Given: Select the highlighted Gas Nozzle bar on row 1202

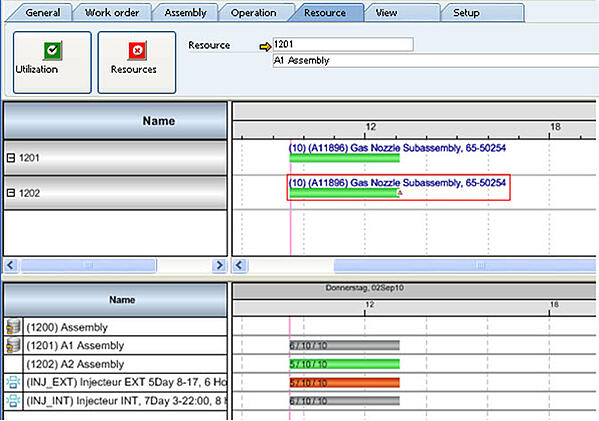Looking at the screenshot, I should 344,193.
